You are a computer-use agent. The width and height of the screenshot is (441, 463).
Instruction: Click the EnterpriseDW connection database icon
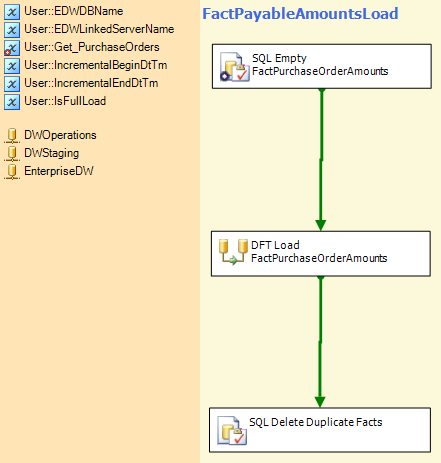coord(12,172)
